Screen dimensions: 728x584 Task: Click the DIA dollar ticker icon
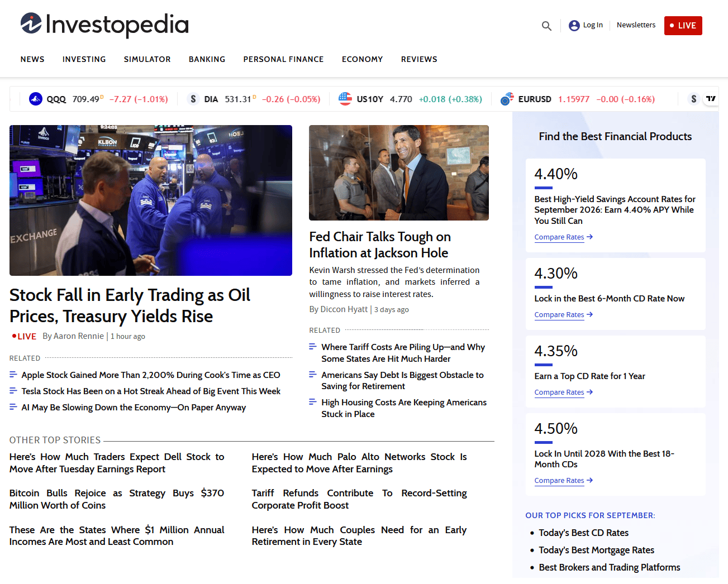[x=193, y=99]
